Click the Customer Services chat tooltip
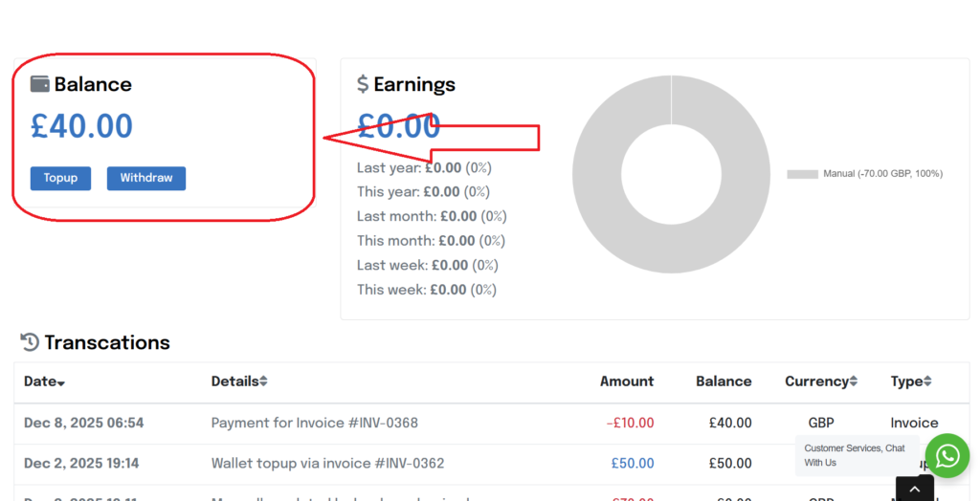Screen dimensions: 980x501 856,455
